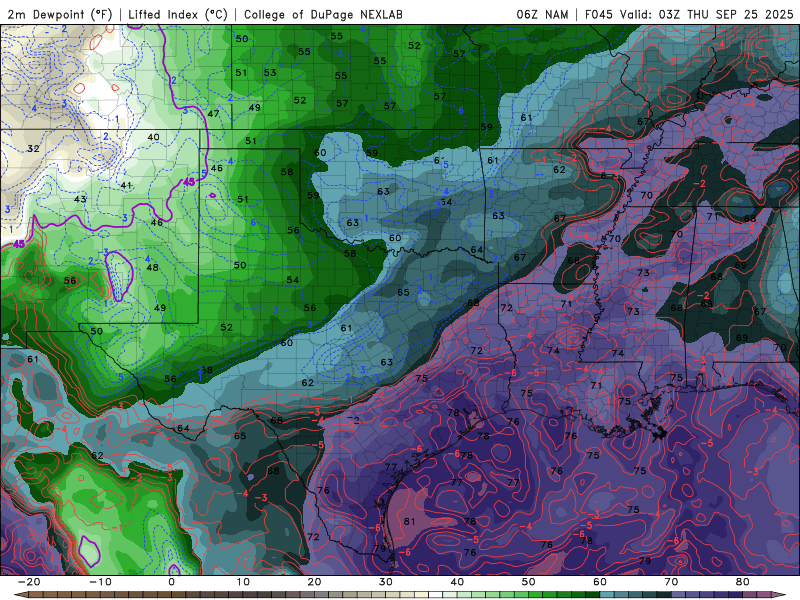The width and height of the screenshot is (800, 600).
Task: Click the -20 tick label on the colorbar
Action: [x=29, y=582]
